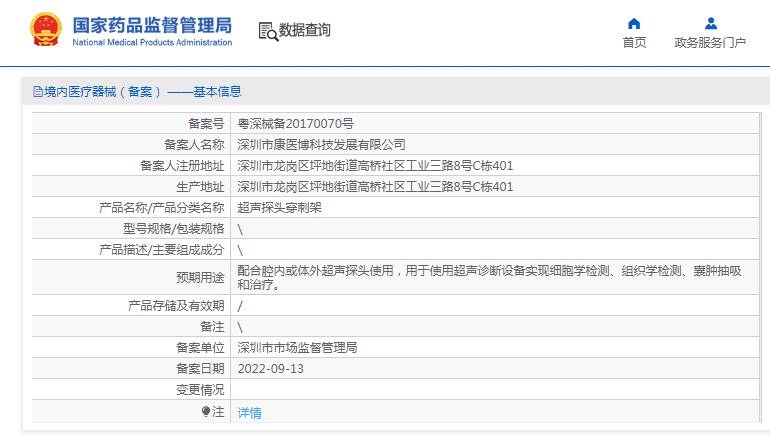The image size is (770, 435).
Task: Click the 产品名称/产品分类名称 label
Action: click(162, 208)
